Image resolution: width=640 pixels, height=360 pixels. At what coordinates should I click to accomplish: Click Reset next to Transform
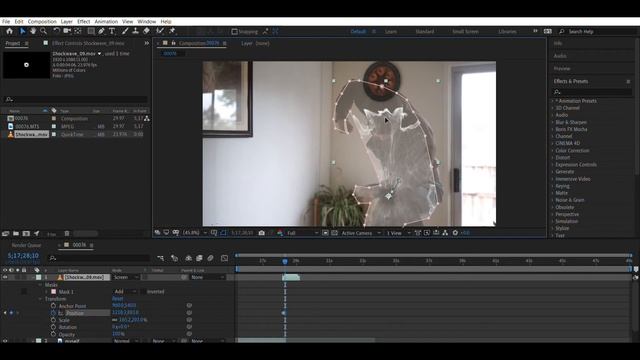(x=118, y=299)
